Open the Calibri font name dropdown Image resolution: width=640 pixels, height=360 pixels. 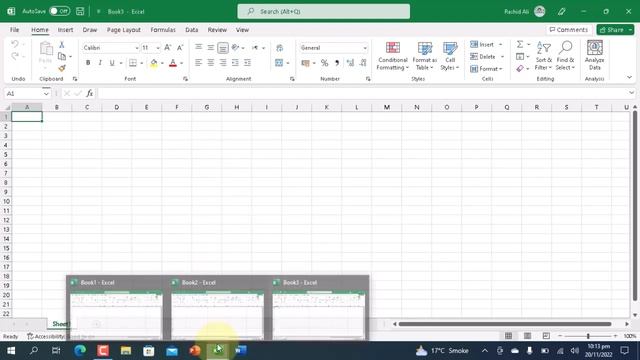(x=137, y=48)
